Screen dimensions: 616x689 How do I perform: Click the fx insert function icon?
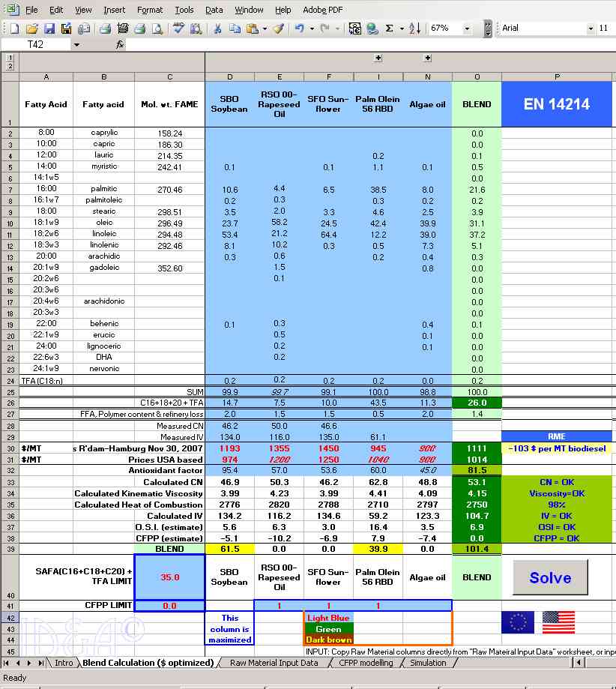pos(120,44)
